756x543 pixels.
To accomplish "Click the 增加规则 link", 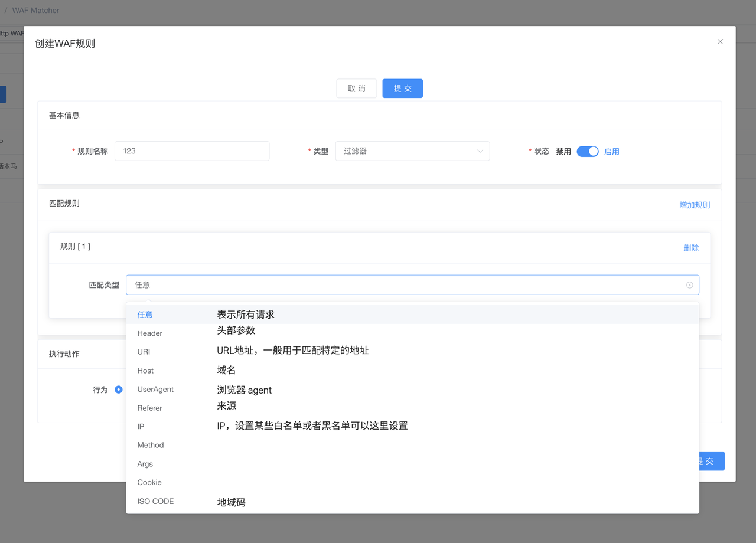I will (x=695, y=205).
